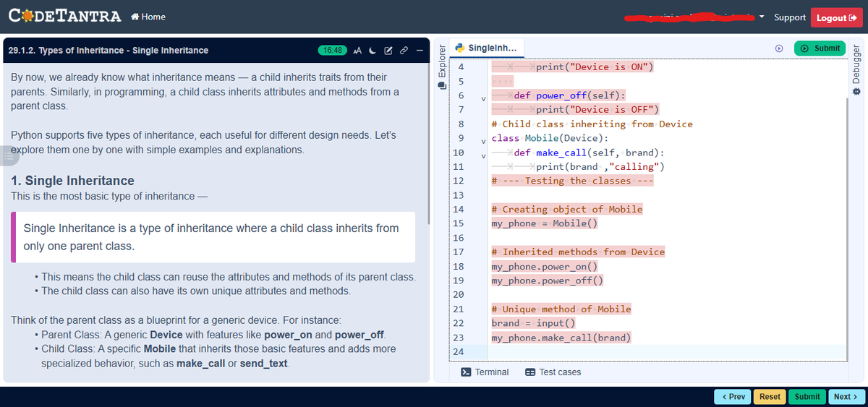Viewport: 868px width, 407px height.
Task: Place cursor on empty line 24 in editor
Action: 665,351
